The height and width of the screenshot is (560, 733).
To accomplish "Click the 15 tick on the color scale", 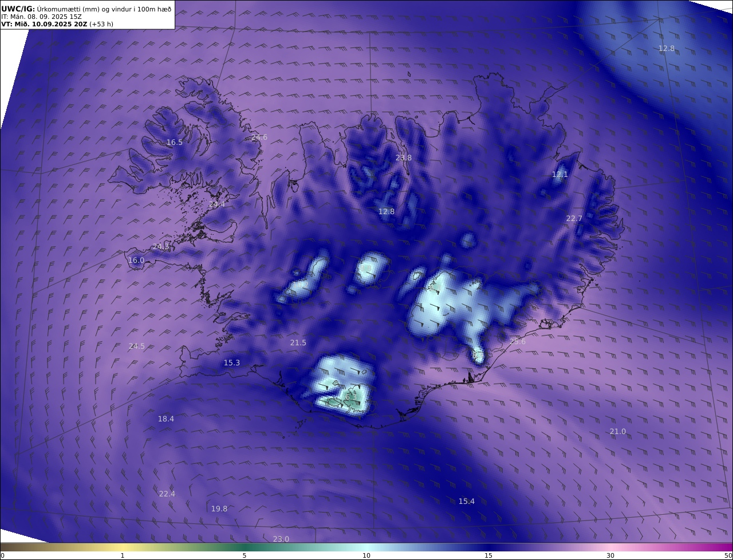I will (x=488, y=555).
